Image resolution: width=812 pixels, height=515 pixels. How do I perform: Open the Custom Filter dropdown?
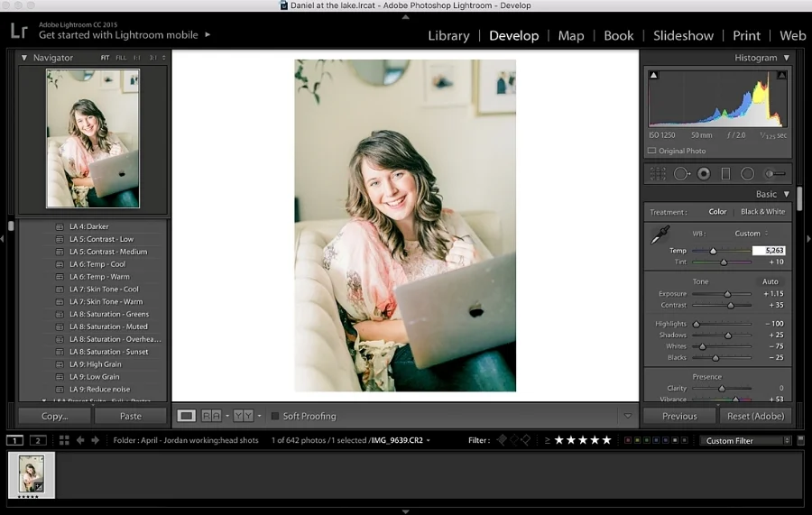click(x=744, y=440)
